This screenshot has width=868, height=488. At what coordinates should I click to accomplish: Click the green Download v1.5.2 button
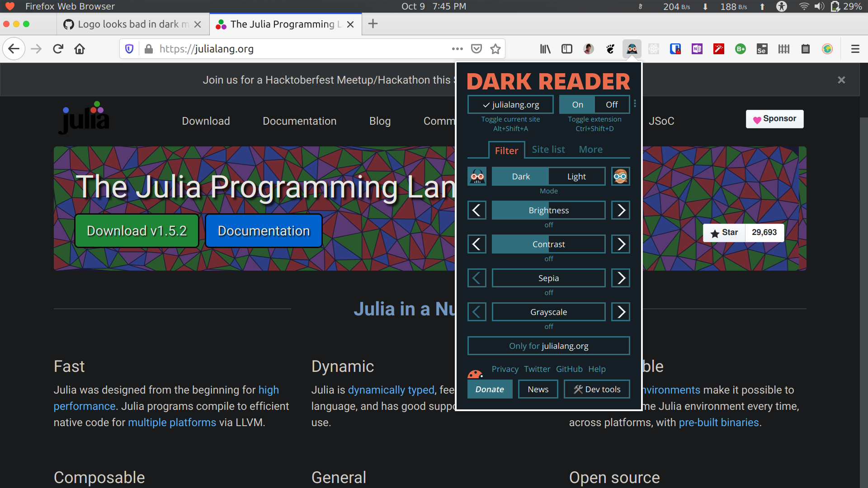click(137, 230)
